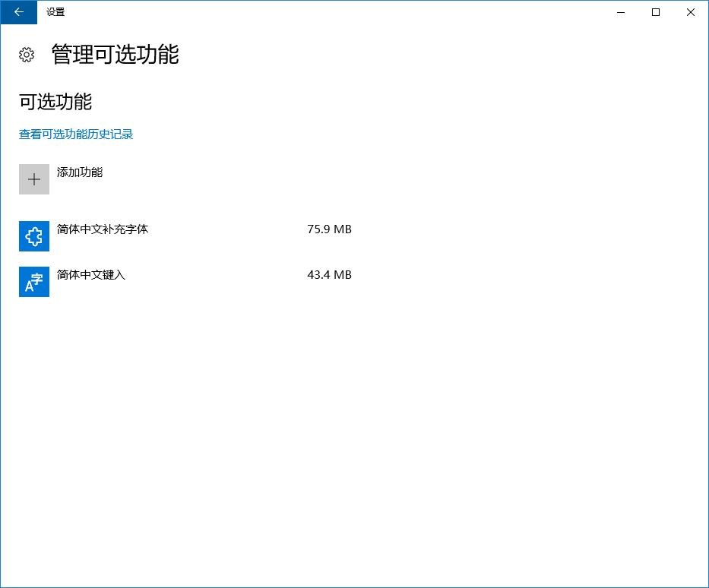Select the blue keyboard input feature icon

(x=33, y=282)
